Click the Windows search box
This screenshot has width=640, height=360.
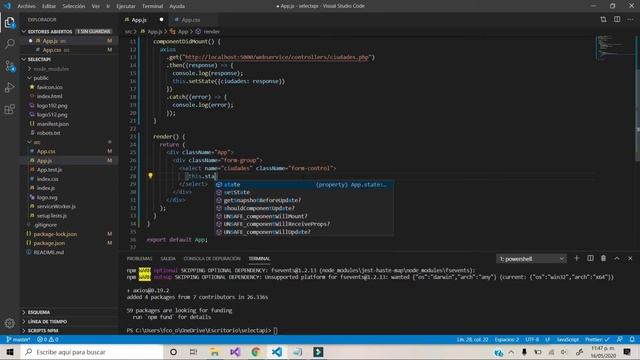point(92,352)
